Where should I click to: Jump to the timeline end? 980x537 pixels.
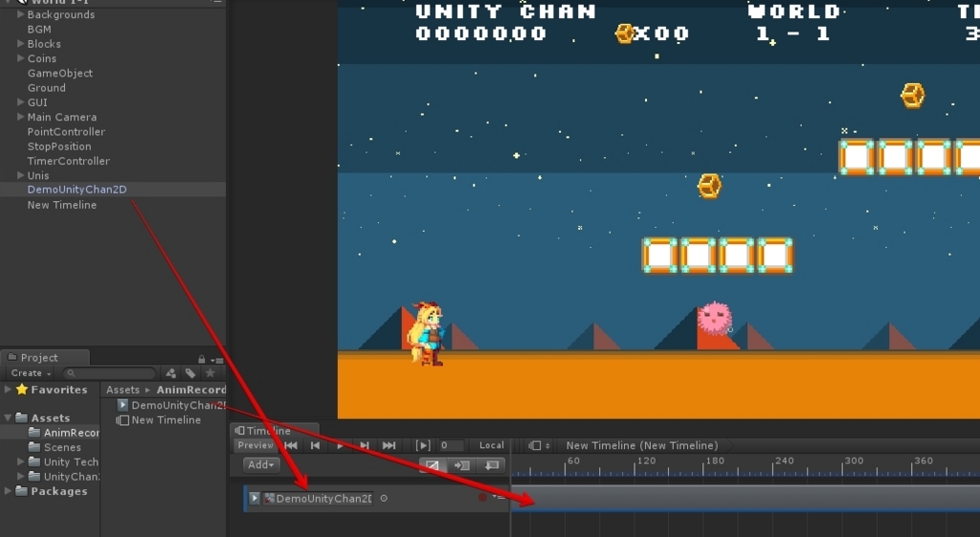pos(389,446)
